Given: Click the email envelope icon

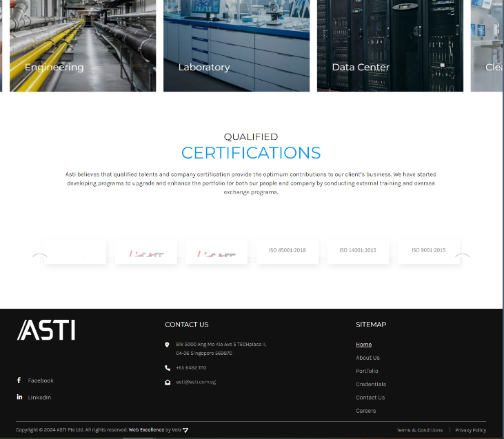Looking at the screenshot, I should point(168,382).
